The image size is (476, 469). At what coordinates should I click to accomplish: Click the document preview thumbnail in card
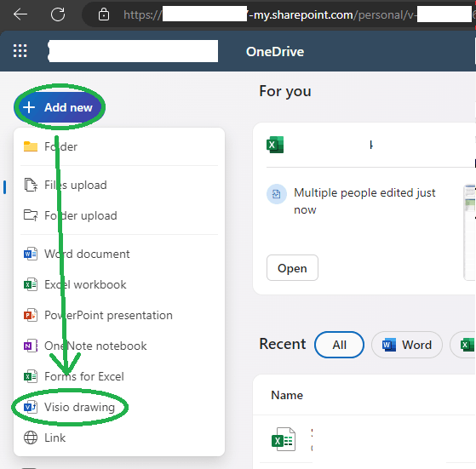pyautogui.click(x=470, y=232)
